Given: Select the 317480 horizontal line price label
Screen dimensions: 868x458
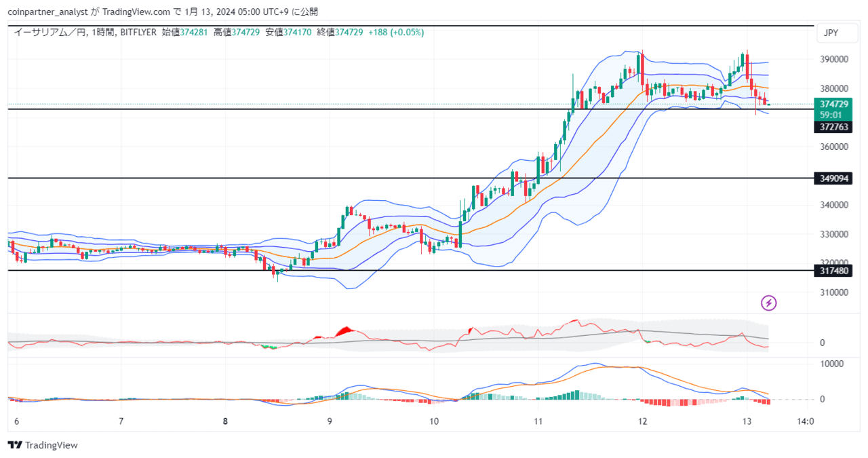Looking at the screenshot, I should (x=833, y=271).
